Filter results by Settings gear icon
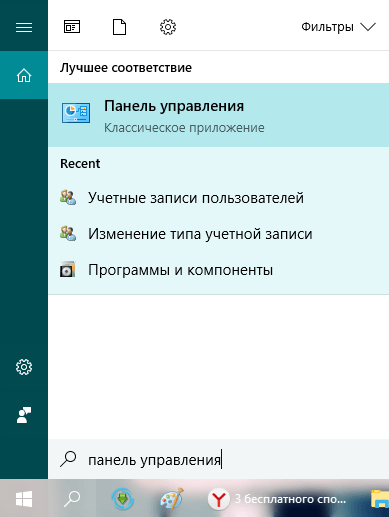This screenshot has width=389, height=517. click(168, 27)
